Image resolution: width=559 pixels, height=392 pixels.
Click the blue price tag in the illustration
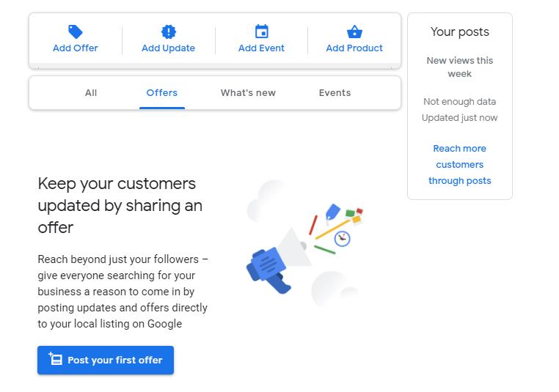pos(332,212)
